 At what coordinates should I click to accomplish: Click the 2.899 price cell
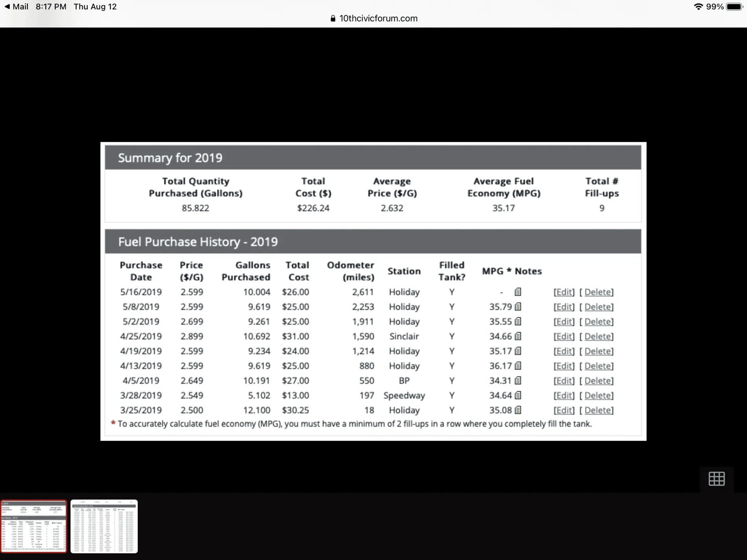tap(192, 336)
